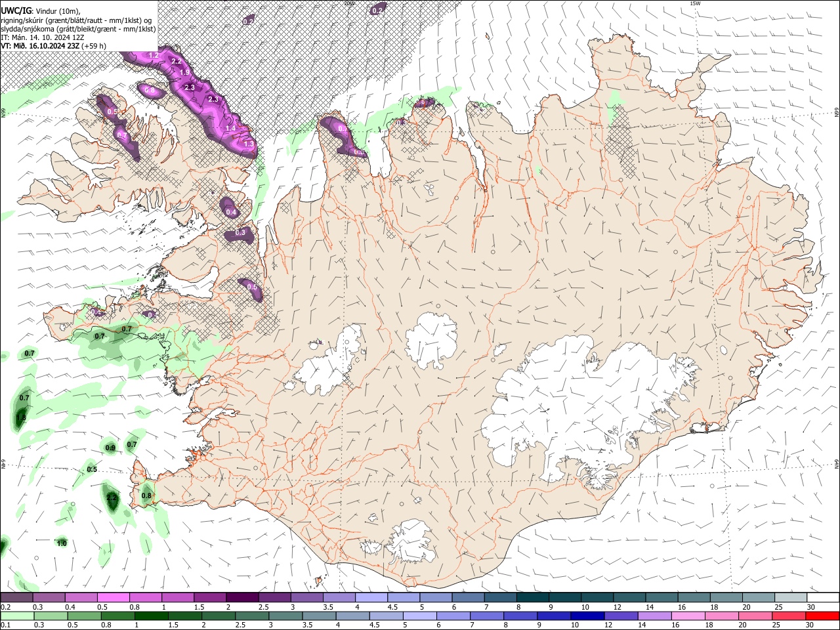Pick the deep blue rain swatch labeled 10
Image resolution: width=840 pixels, height=630 pixels.
(587, 616)
